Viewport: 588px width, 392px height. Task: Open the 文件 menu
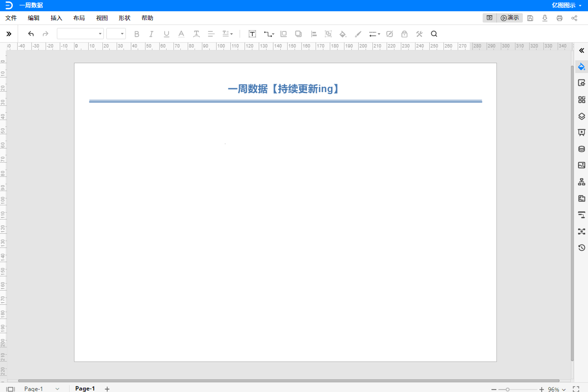coord(11,18)
